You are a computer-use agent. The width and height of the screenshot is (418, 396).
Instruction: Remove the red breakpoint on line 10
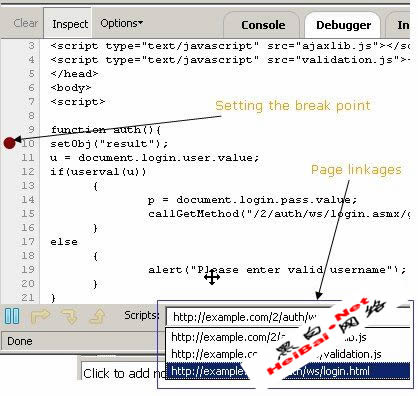10,143
